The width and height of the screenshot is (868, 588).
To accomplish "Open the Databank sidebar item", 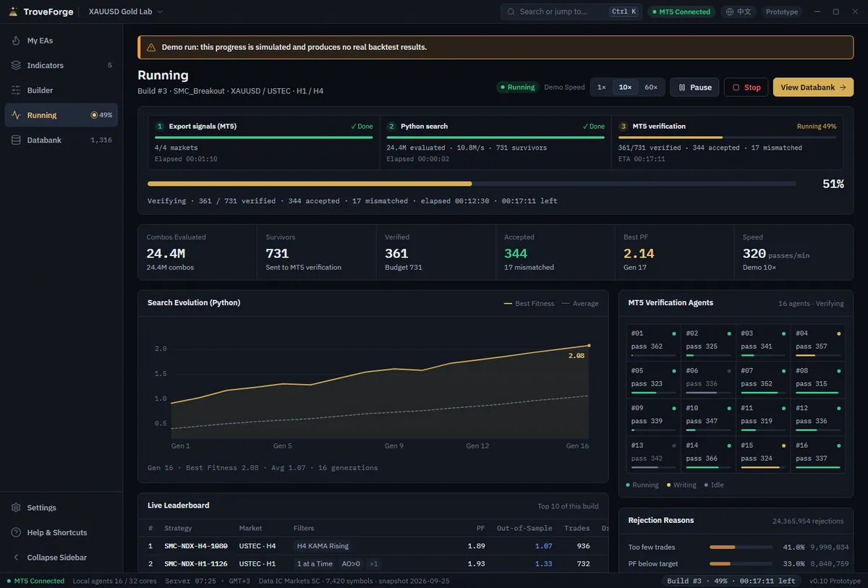I will 61,140.
